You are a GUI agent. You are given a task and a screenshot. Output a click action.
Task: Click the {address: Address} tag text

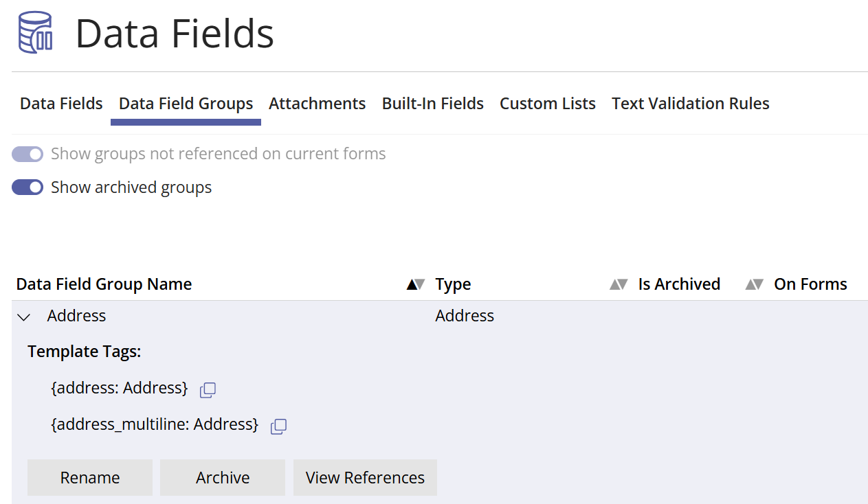(x=120, y=388)
